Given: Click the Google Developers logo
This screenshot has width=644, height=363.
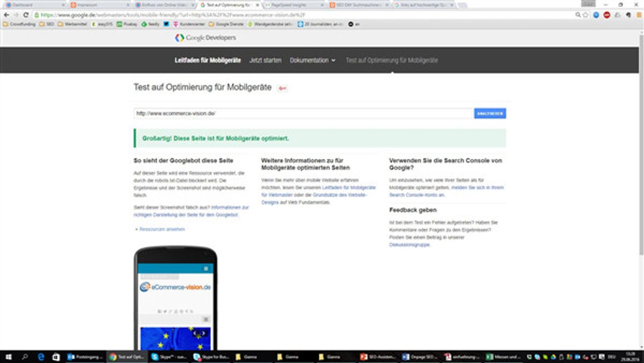Looking at the screenshot, I should pos(206,38).
